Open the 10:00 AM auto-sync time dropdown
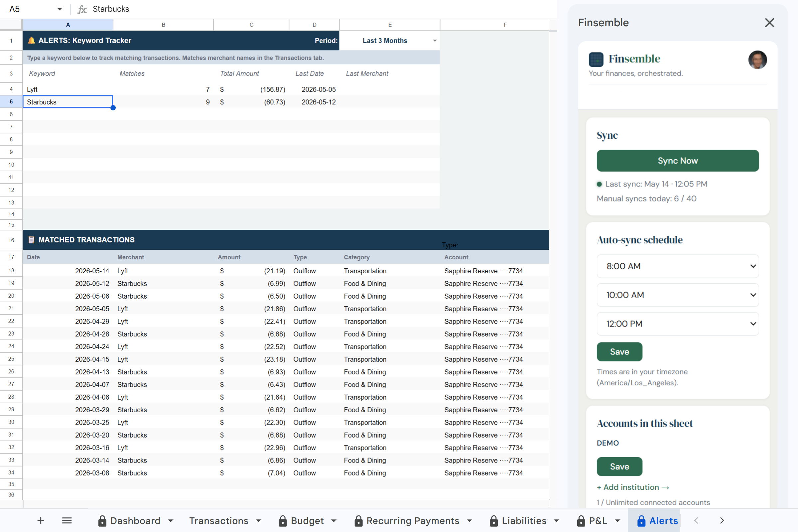This screenshot has height=532, width=798. (678, 295)
